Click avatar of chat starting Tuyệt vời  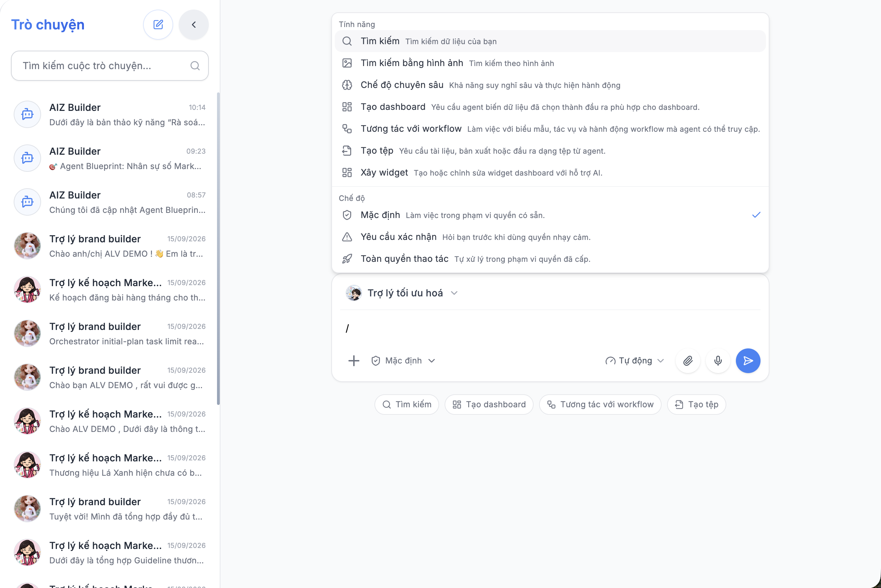(x=27, y=509)
